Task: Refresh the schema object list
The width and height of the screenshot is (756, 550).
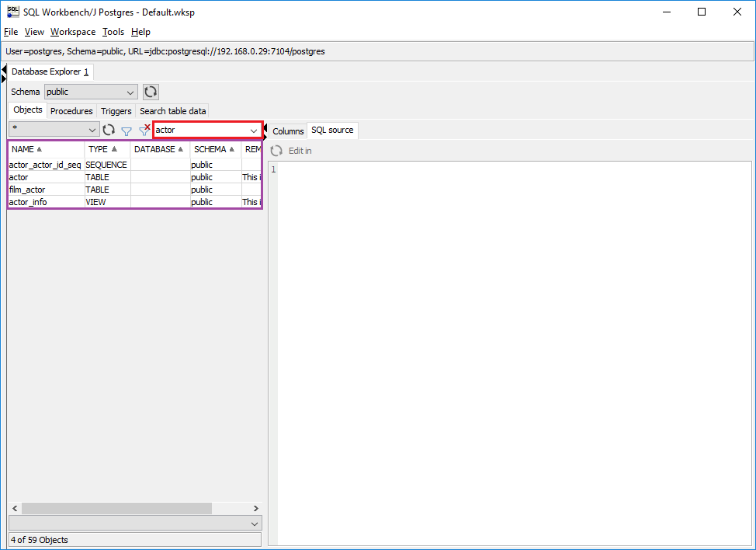Action: [150, 92]
